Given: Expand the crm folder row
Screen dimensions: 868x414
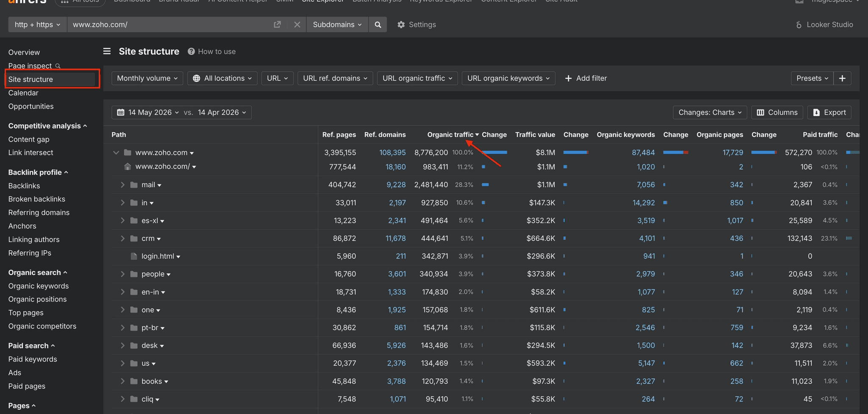Looking at the screenshot, I should [x=122, y=239].
